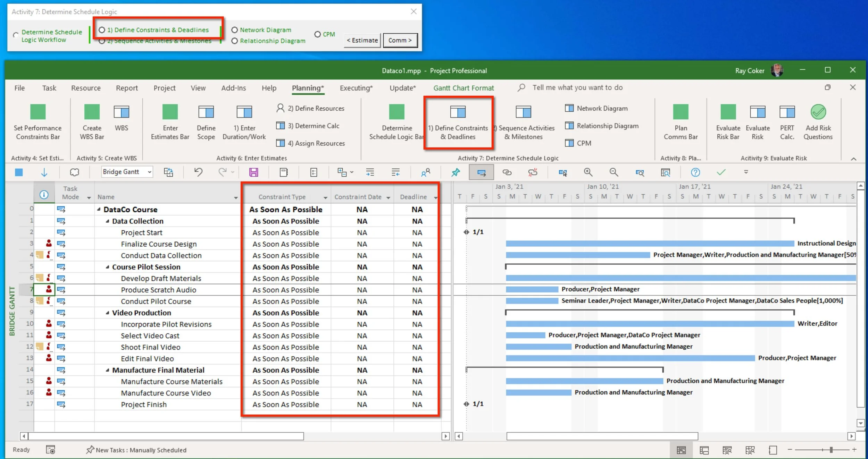The width and height of the screenshot is (868, 459).
Task: Click the < Estimate button
Action: pyautogui.click(x=362, y=40)
